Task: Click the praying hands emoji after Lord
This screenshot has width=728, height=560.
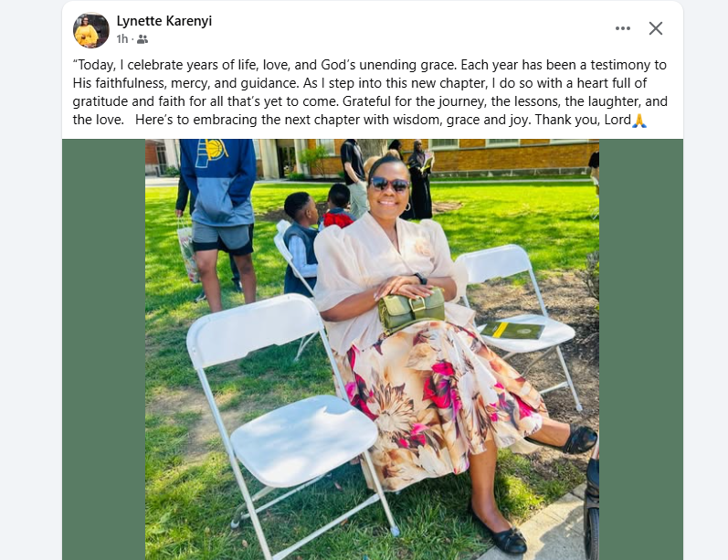Action: point(639,121)
